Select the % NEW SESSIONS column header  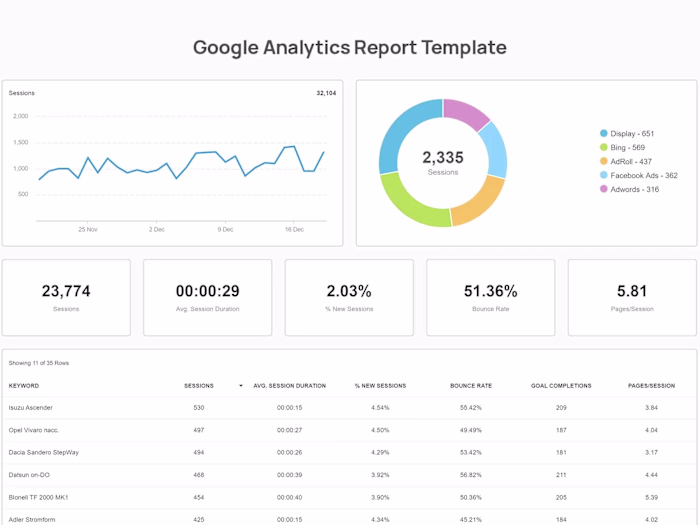[x=380, y=386]
